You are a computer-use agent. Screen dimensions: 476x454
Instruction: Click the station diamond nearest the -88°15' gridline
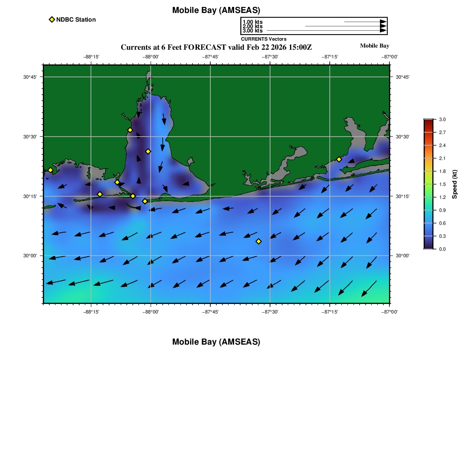(x=100, y=194)
